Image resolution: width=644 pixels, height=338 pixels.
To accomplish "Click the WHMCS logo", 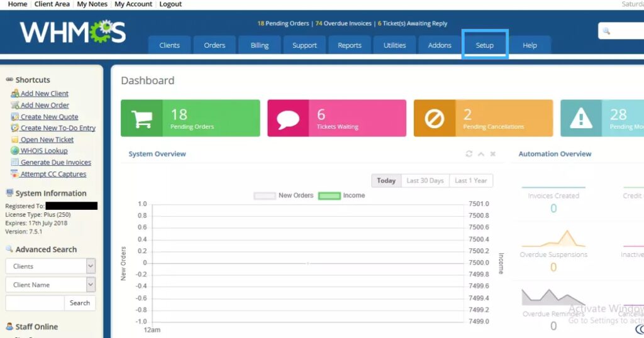I will (73, 31).
